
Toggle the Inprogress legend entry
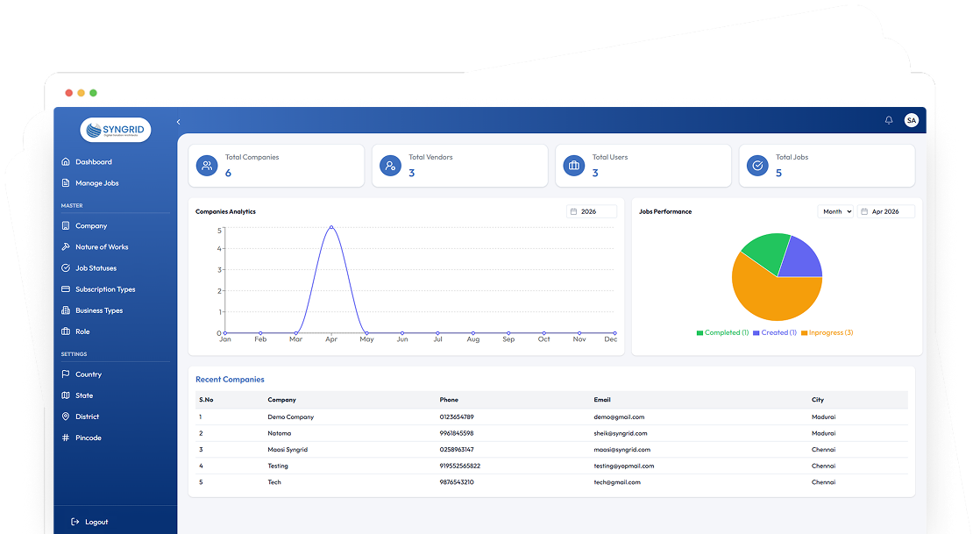(x=827, y=333)
